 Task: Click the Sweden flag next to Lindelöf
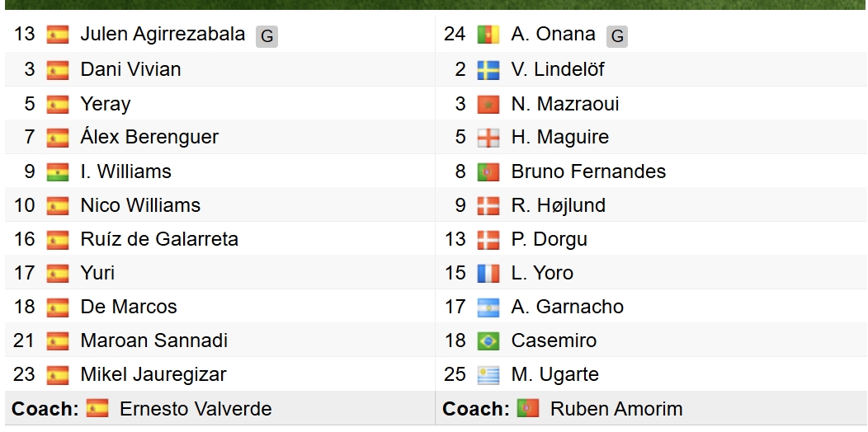(x=488, y=70)
